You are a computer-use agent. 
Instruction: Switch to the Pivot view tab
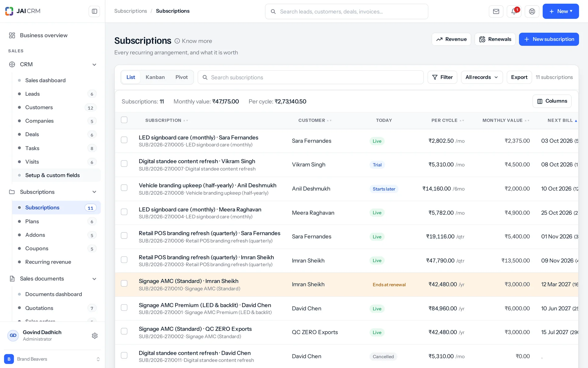tap(181, 77)
